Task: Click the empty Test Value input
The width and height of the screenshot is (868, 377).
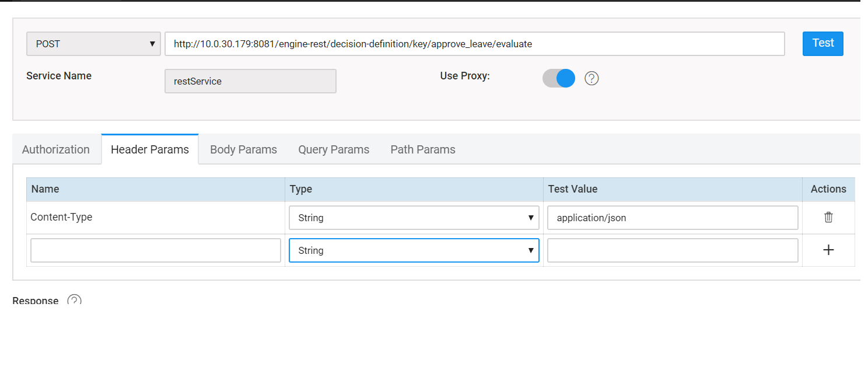Action: coord(672,250)
